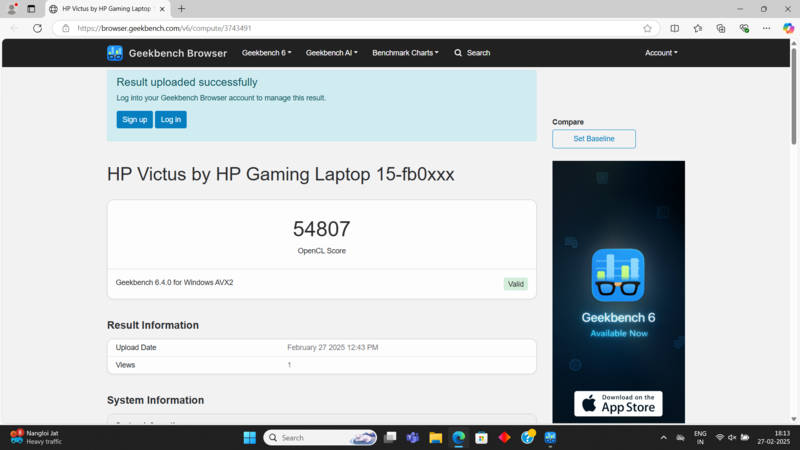This screenshot has height=450, width=800.
Task: Click the 54807 OpenCL score value
Action: tap(321, 229)
